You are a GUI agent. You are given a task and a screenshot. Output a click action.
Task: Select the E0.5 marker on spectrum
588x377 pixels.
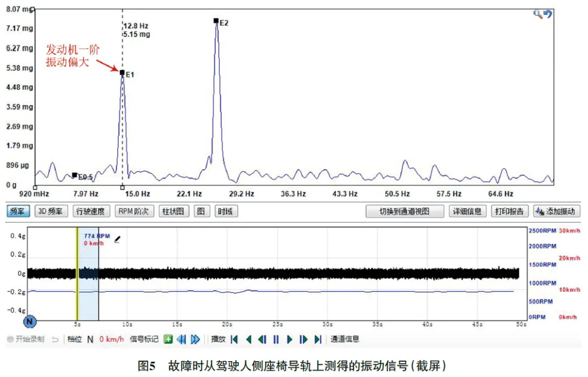pos(75,175)
